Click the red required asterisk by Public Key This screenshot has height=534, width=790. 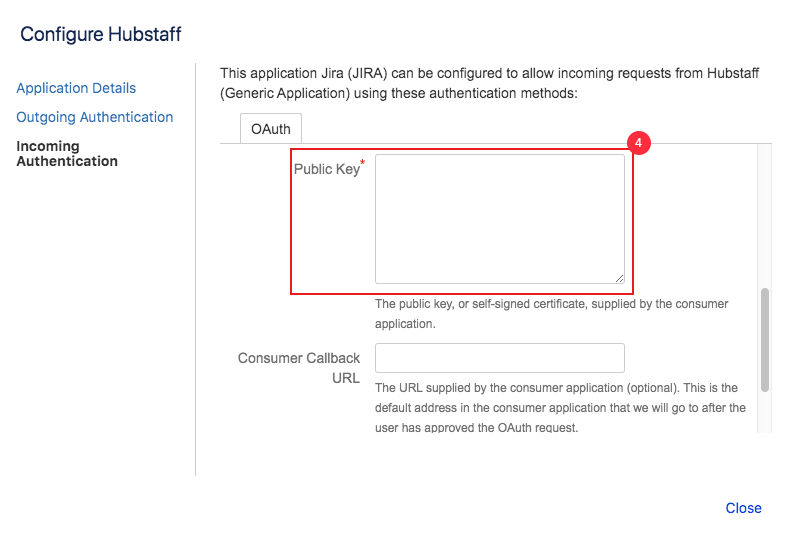[362, 162]
